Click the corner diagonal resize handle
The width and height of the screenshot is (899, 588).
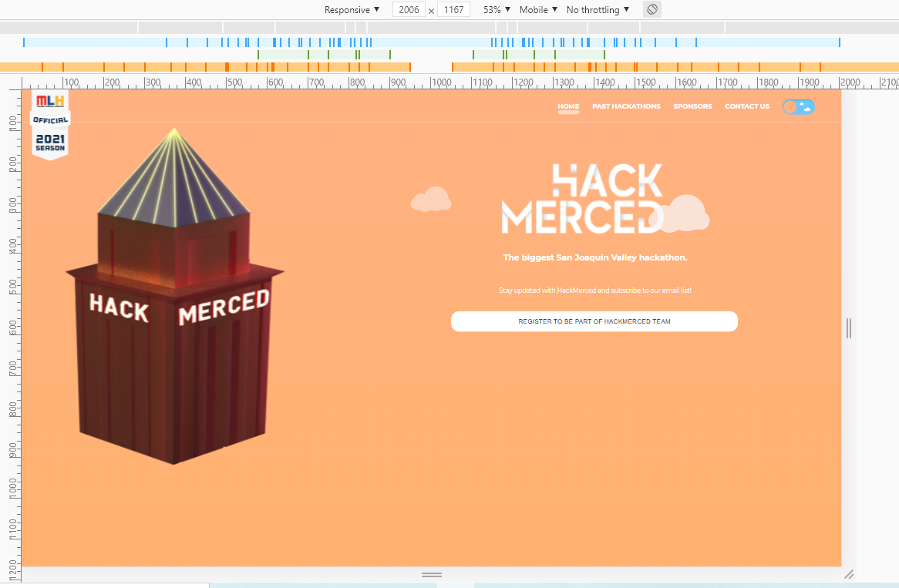(849, 574)
